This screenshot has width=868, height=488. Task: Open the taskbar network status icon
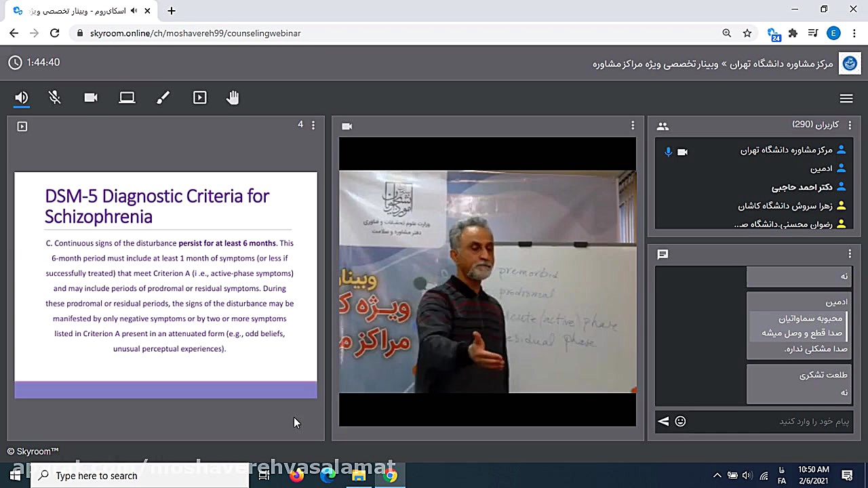tap(764, 476)
